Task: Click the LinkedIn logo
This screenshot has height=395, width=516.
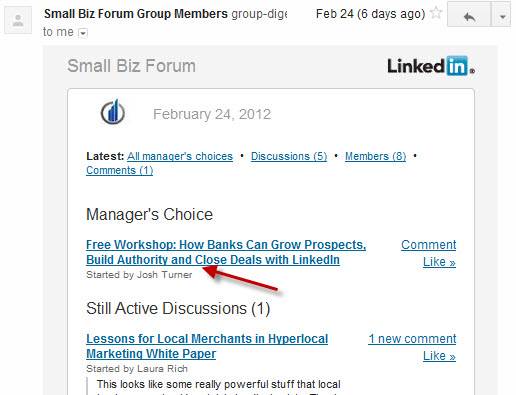Action: 431,66
